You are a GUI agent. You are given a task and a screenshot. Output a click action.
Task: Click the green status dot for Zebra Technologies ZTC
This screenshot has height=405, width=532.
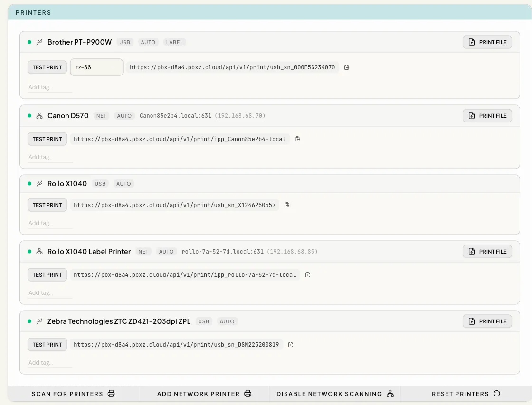[x=29, y=321]
